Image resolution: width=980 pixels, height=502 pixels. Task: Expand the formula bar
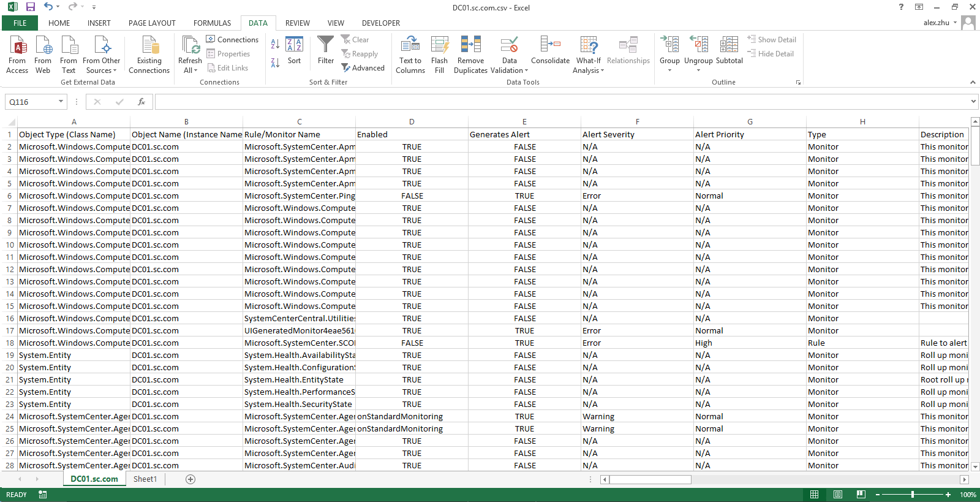pos(973,102)
